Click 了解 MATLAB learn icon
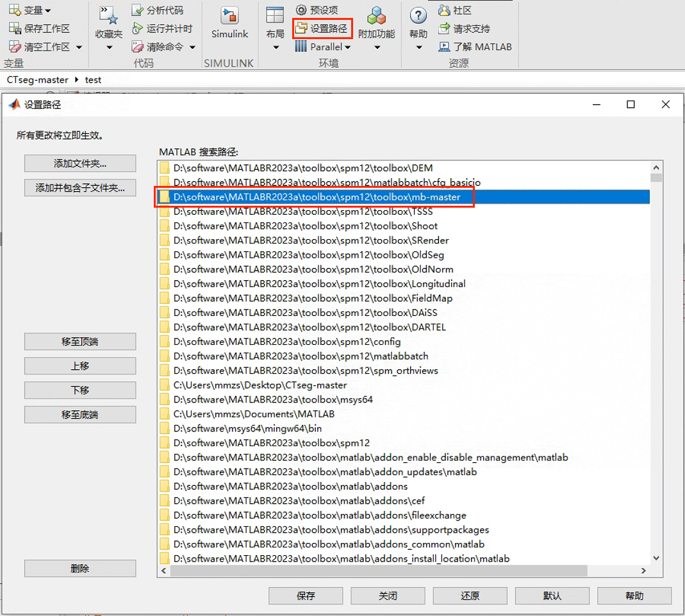 coord(444,46)
